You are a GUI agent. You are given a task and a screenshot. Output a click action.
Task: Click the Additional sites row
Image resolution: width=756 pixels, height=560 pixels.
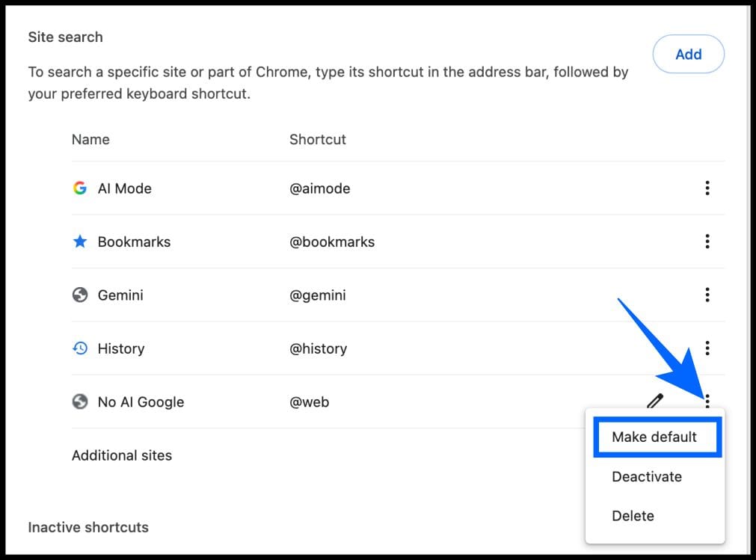(122, 455)
